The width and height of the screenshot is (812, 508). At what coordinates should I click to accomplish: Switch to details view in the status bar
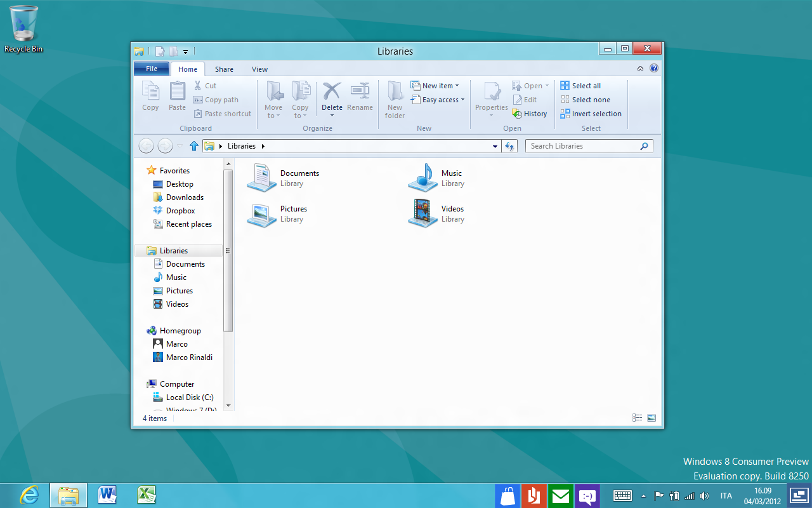[638, 418]
